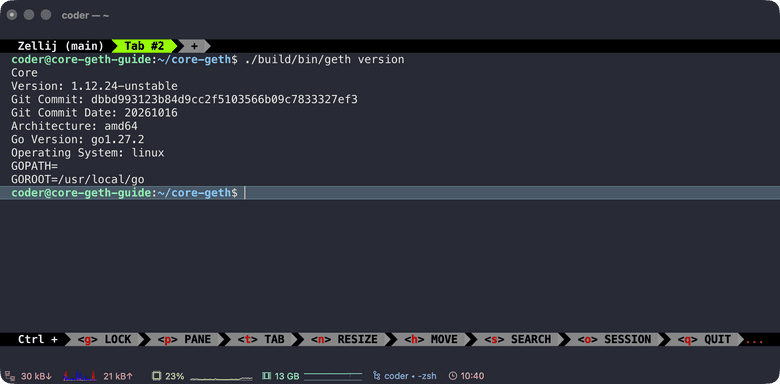Click the GOROOT=/usr/local/go line

(x=78, y=180)
